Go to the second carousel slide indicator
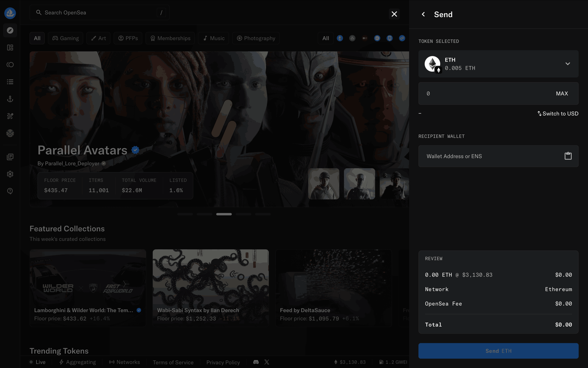588x368 pixels. click(205, 214)
